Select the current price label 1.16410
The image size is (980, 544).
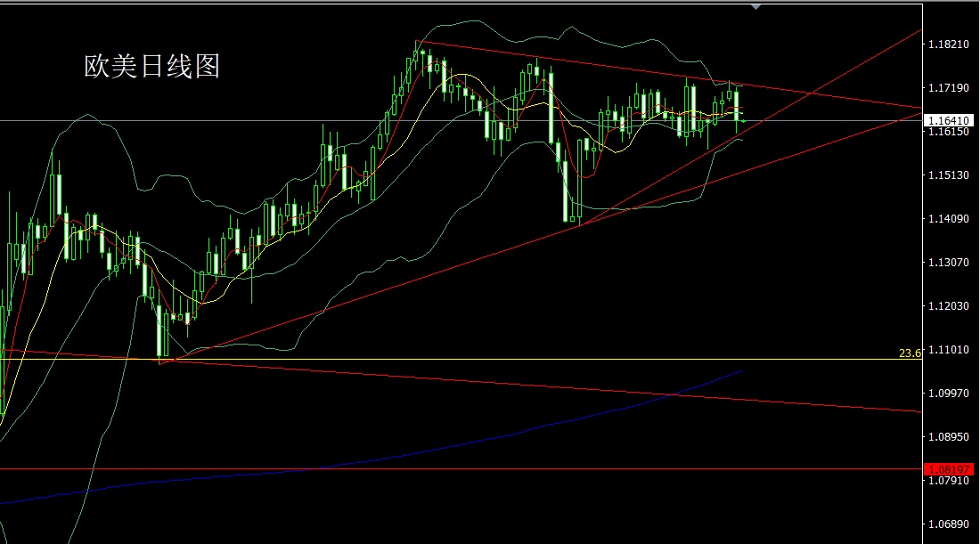[948, 120]
